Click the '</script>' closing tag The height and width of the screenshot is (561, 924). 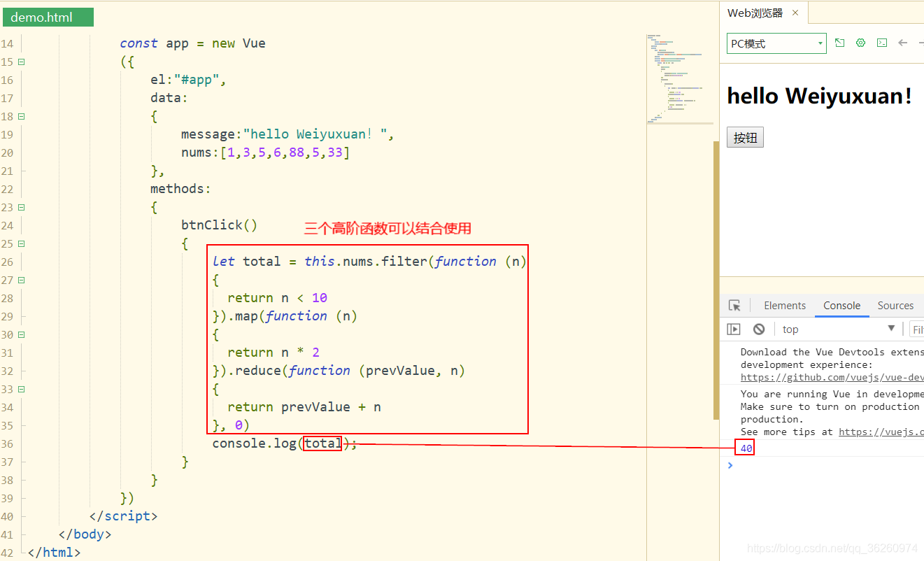click(124, 516)
